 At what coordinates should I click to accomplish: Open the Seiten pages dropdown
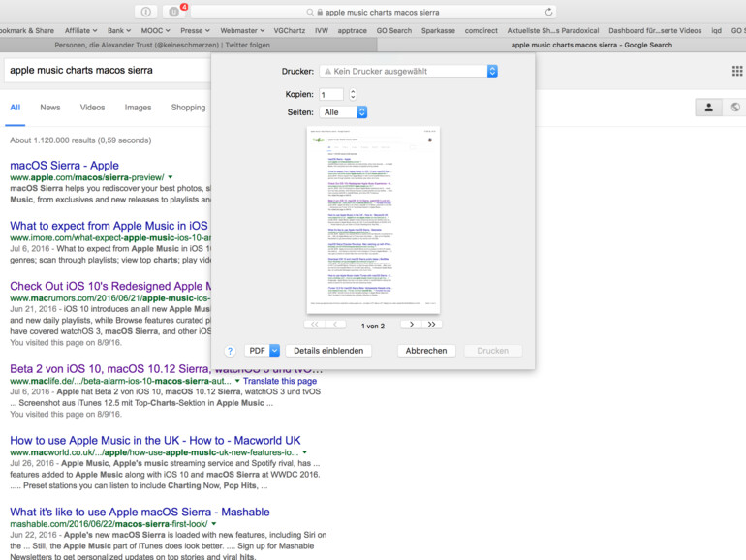(343, 112)
